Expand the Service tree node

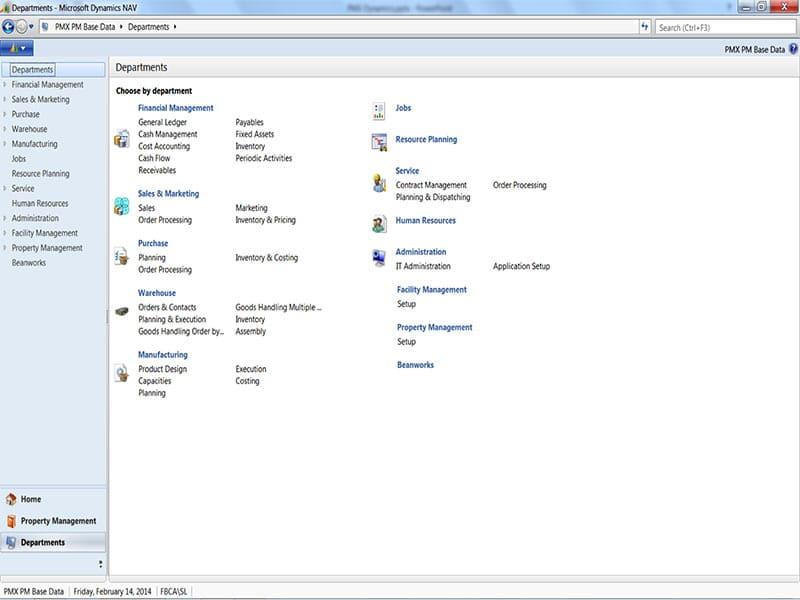(5, 188)
